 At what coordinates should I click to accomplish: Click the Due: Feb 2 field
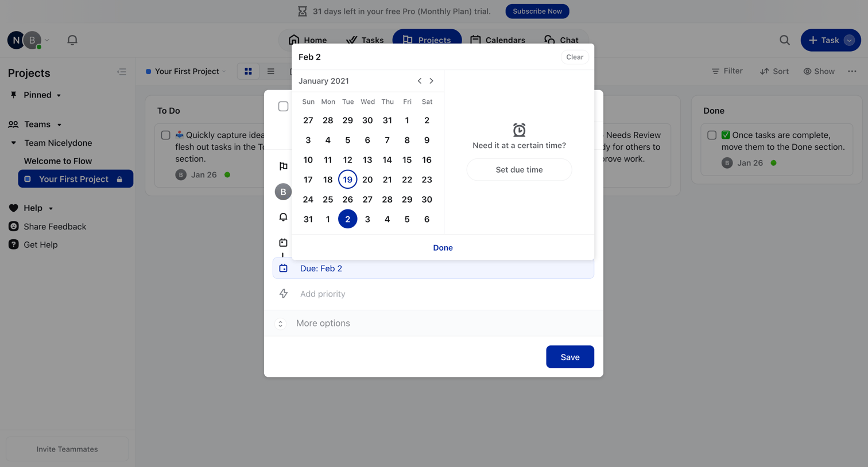[x=433, y=268]
